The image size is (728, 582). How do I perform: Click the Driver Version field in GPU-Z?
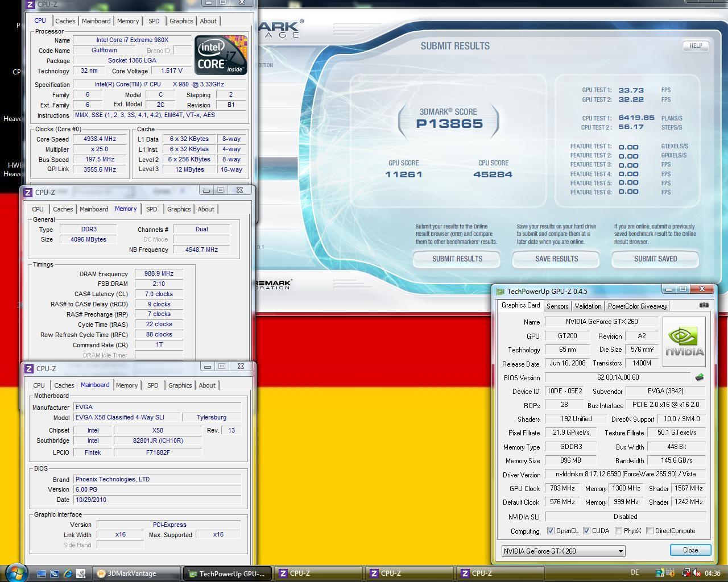click(626, 474)
